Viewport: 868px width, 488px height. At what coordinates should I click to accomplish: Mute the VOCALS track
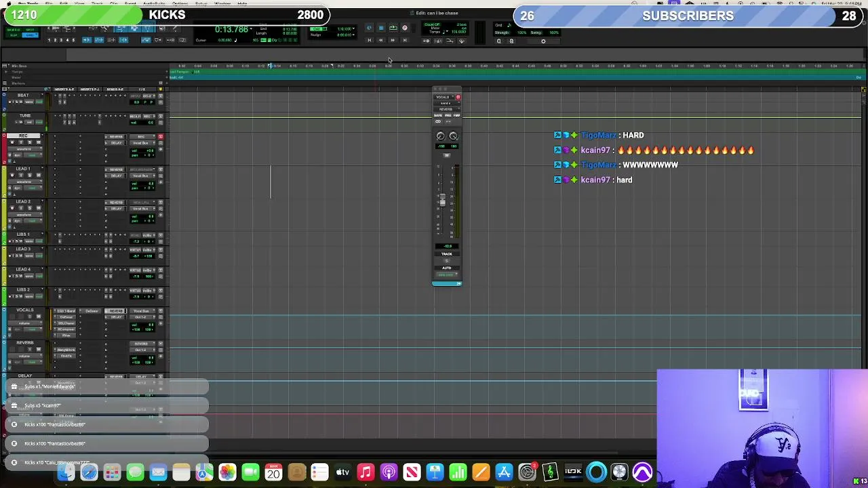pos(39,317)
